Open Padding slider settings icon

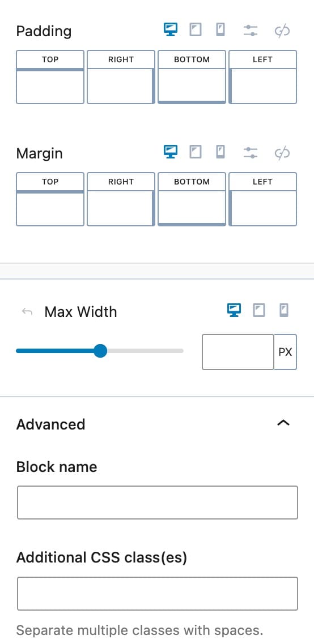pos(250,31)
